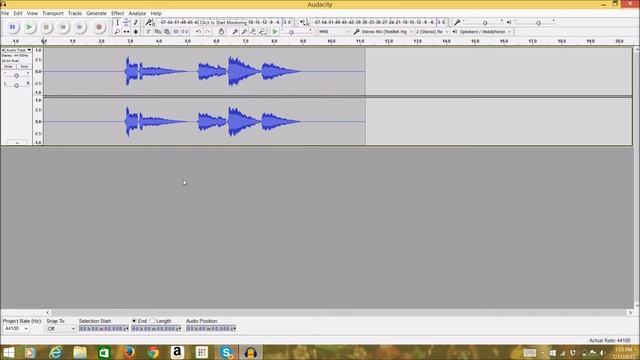Collapse the track with bottom arrow button
Viewport: 640px width, 360px height.
(17, 142)
